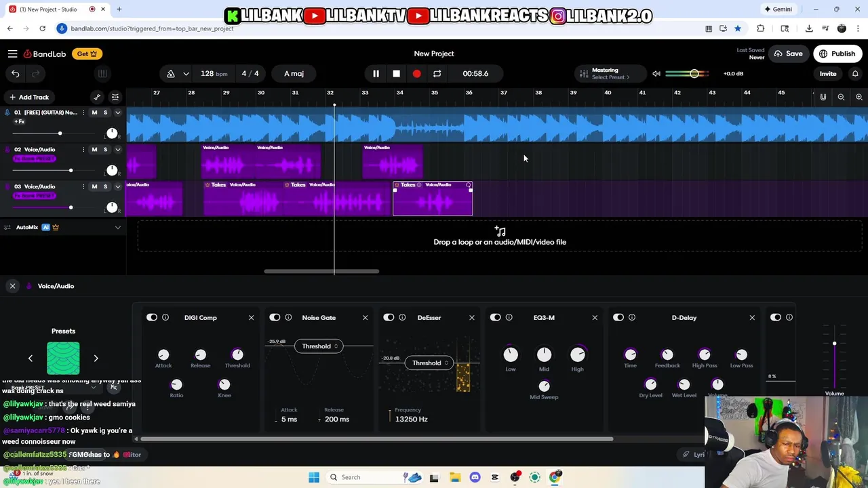Solo track 01 guitar
Image resolution: width=868 pixels, height=488 pixels.
pos(105,113)
